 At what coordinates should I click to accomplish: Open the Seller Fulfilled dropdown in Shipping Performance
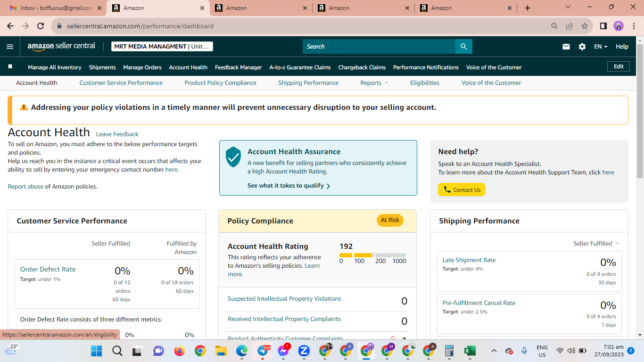(596, 244)
